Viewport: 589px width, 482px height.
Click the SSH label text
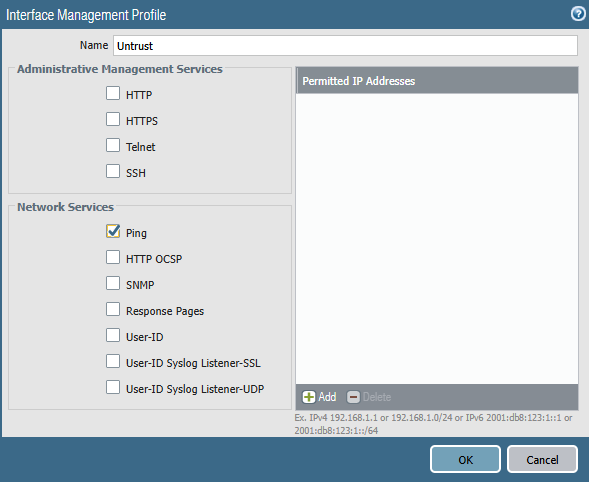point(136,173)
